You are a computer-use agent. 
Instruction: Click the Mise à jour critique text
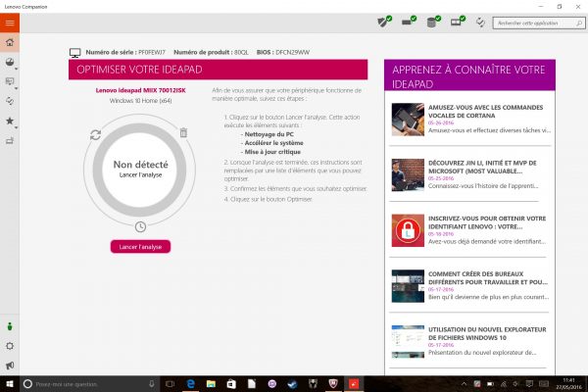coord(272,152)
